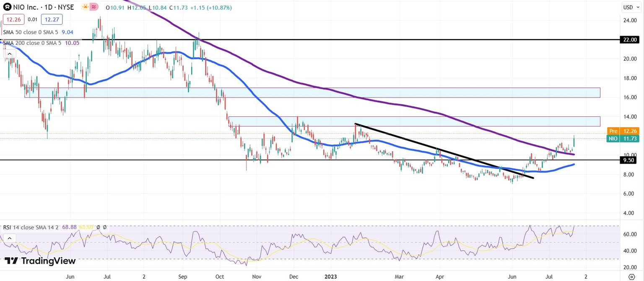Click the red 12.26 bid button
The height and width of the screenshot is (281, 644).
click(x=13, y=19)
